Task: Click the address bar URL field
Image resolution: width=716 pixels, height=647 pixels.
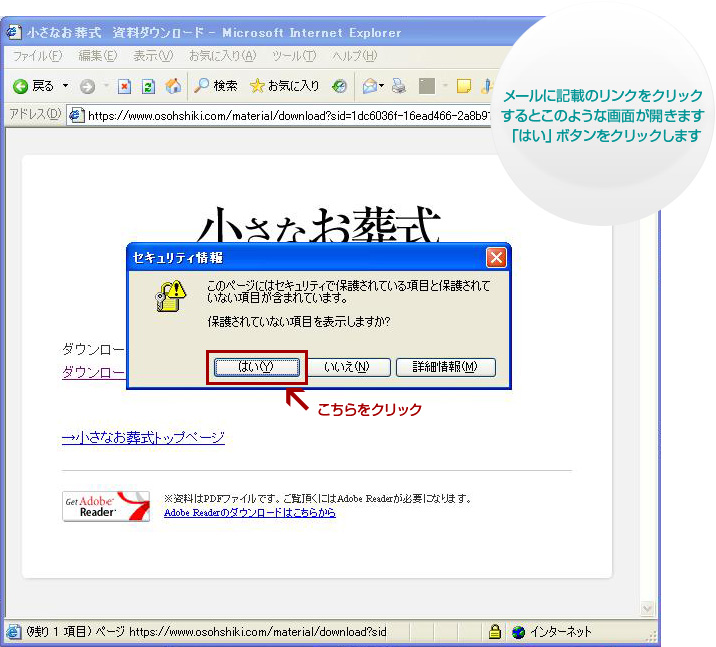Action: click(279, 116)
